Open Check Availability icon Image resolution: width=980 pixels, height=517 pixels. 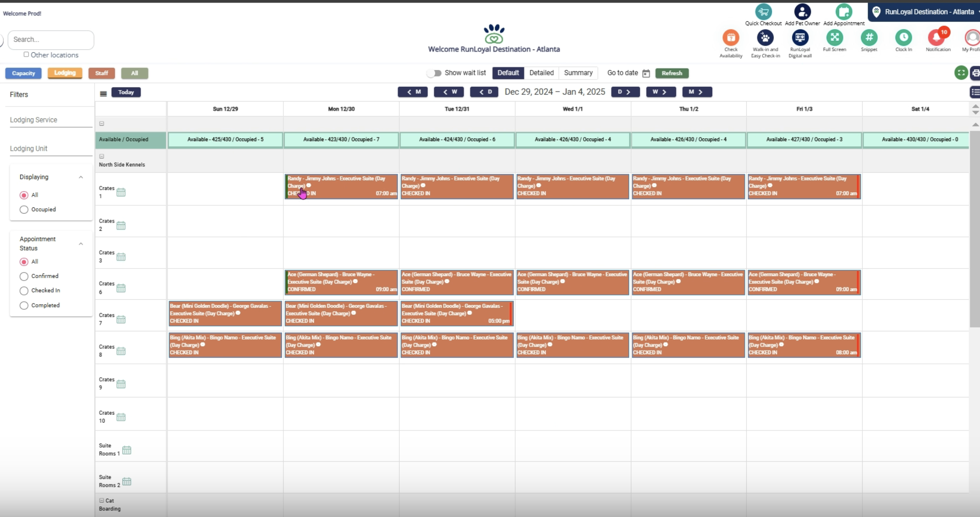point(730,38)
